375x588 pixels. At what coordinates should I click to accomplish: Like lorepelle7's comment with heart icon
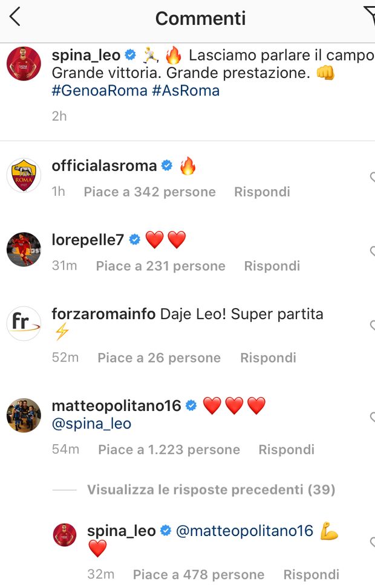pos(372,251)
